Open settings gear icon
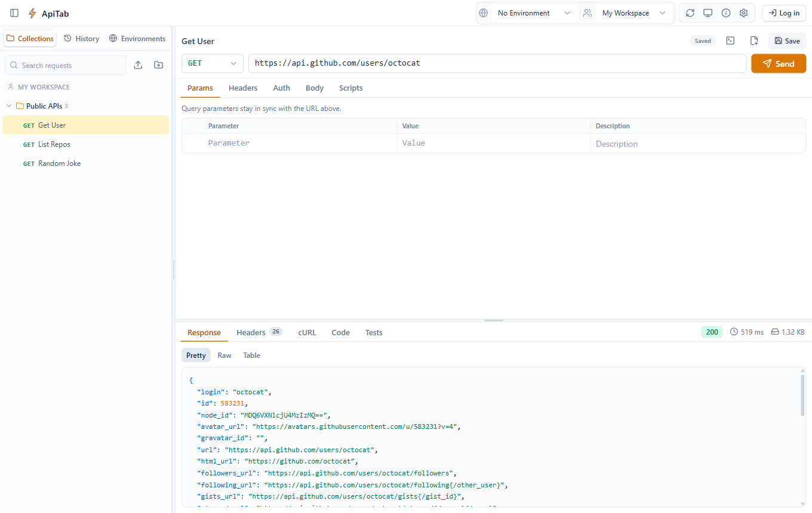Viewport: 812px width, 513px height. pos(744,13)
